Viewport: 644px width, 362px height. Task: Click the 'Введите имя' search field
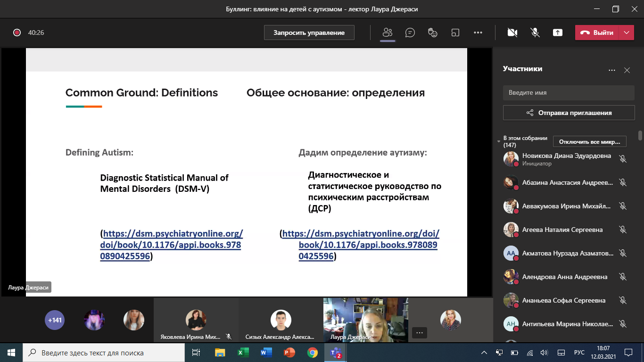[569, 93]
